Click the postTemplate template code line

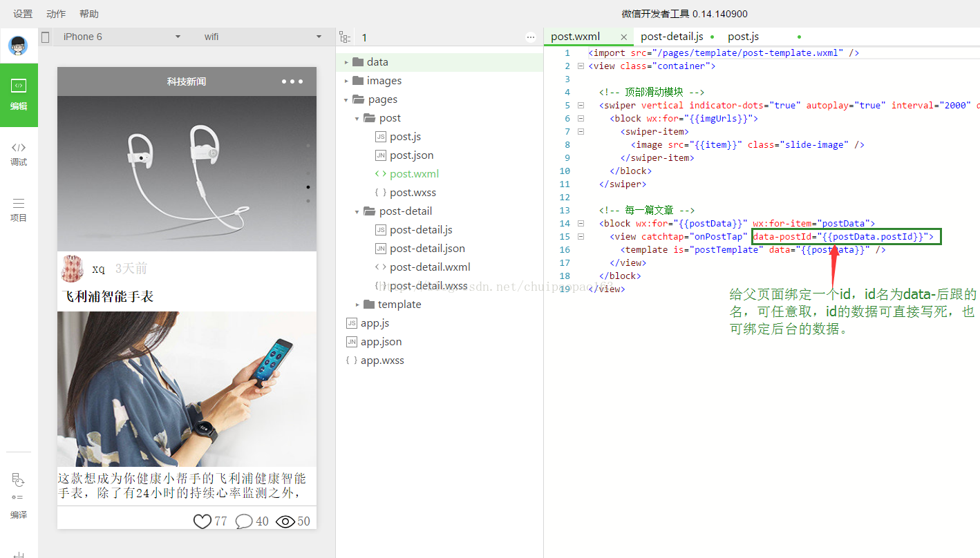click(753, 250)
